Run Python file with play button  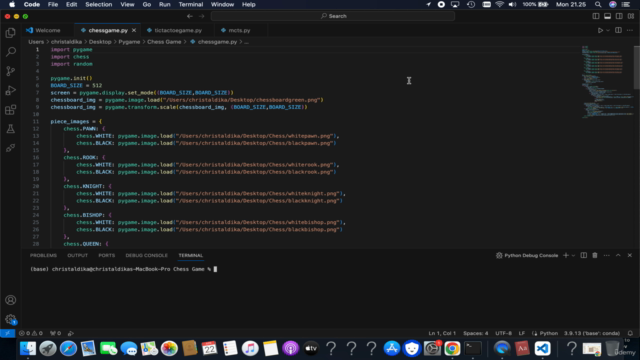point(600,31)
